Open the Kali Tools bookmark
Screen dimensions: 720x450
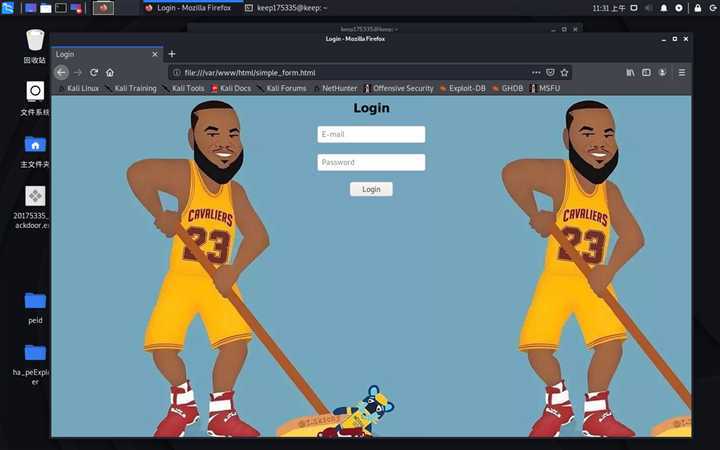[x=183, y=88]
